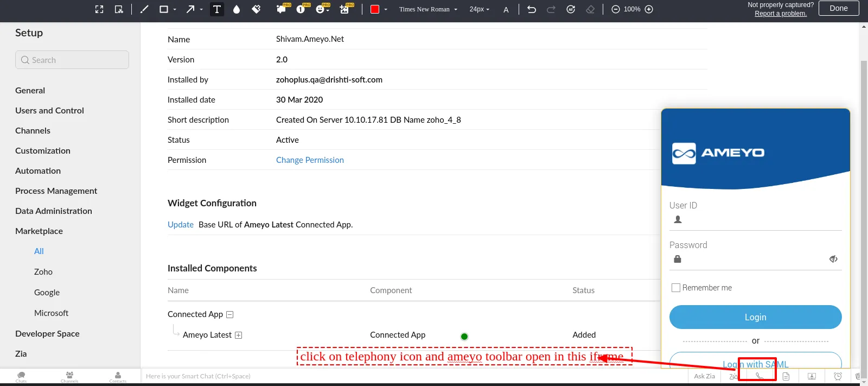Image resolution: width=868 pixels, height=386 pixels.
Task: Expand the Ameyo Latest row
Action: click(x=238, y=336)
